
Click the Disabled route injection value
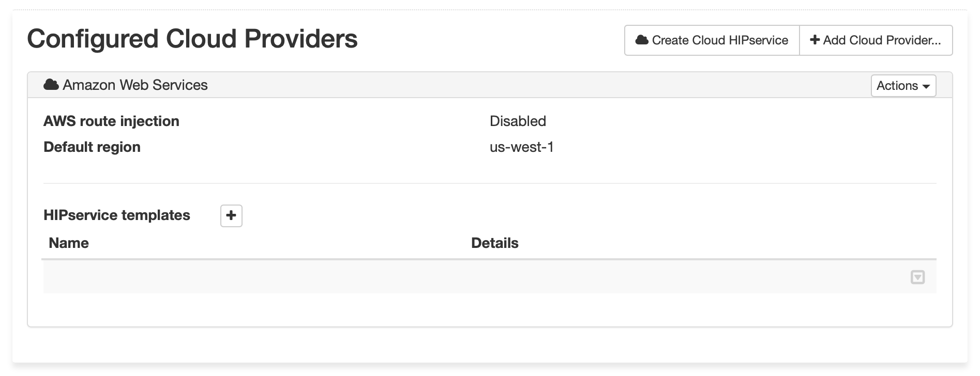[518, 121]
